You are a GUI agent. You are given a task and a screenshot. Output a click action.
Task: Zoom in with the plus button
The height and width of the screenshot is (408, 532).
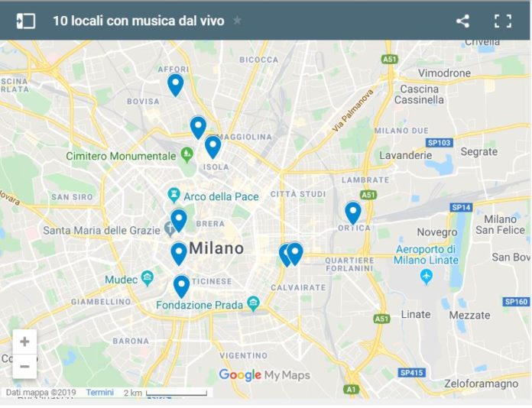pos(24,342)
